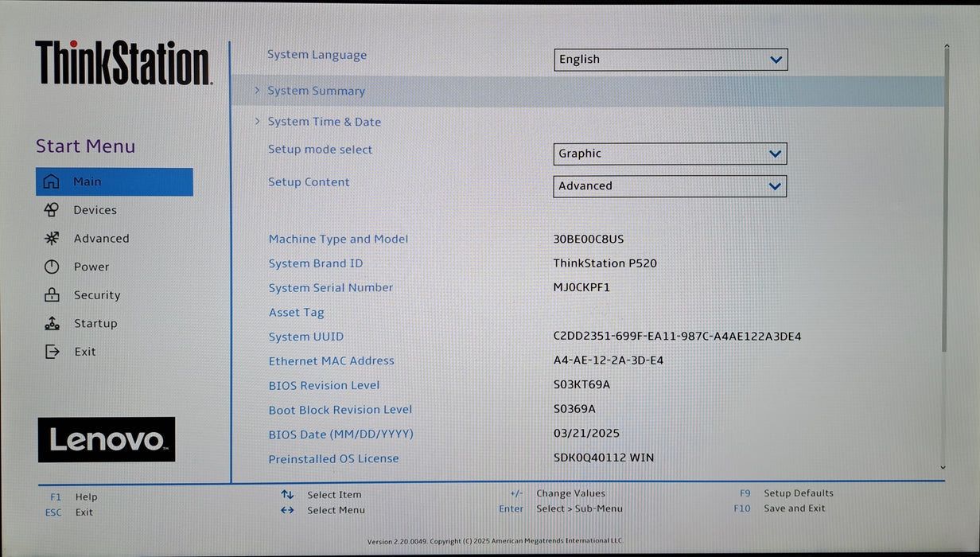
Task: Open the System Language dropdown
Action: (x=671, y=60)
